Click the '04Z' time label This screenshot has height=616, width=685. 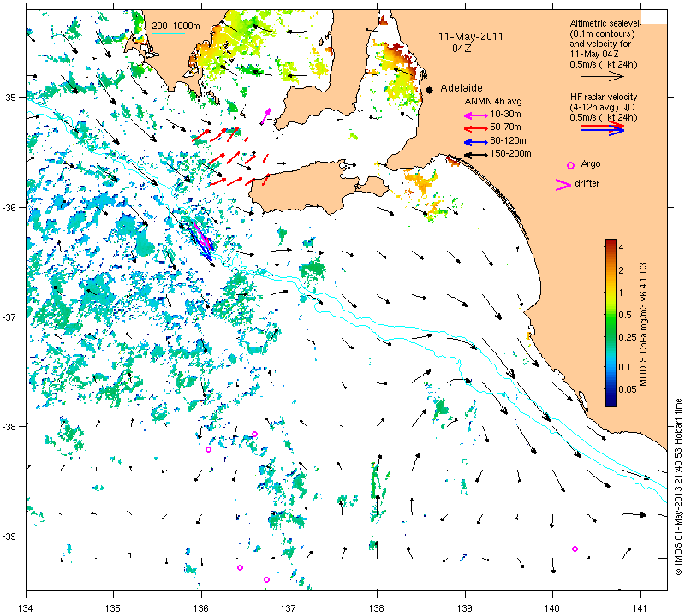462,49
